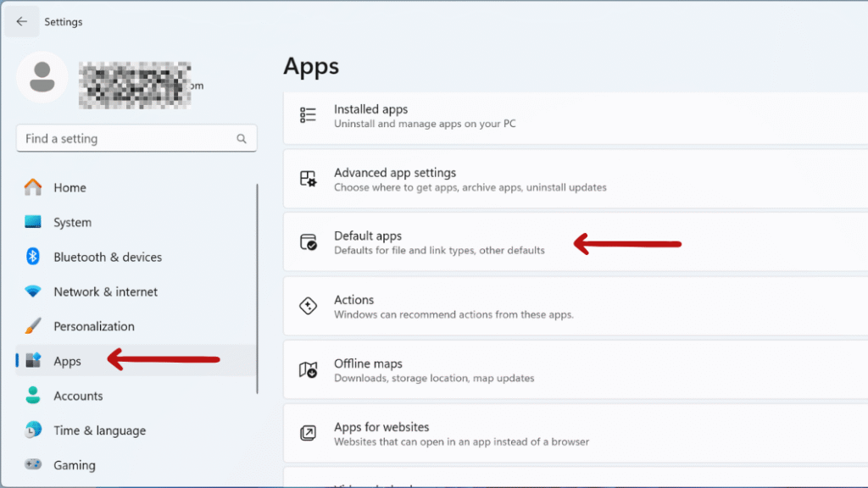This screenshot has height=488, width=868.
Task: Open Actions settings
Action: click(576, 306)
